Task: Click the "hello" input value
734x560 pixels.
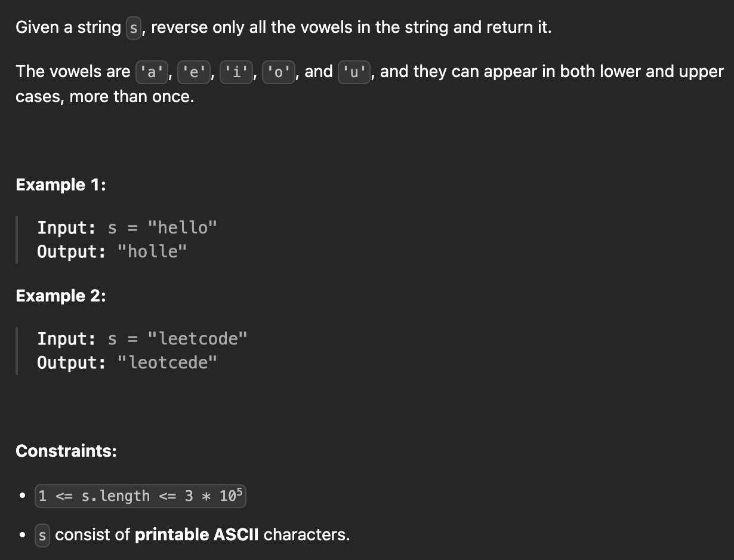Action: (181, 227)
